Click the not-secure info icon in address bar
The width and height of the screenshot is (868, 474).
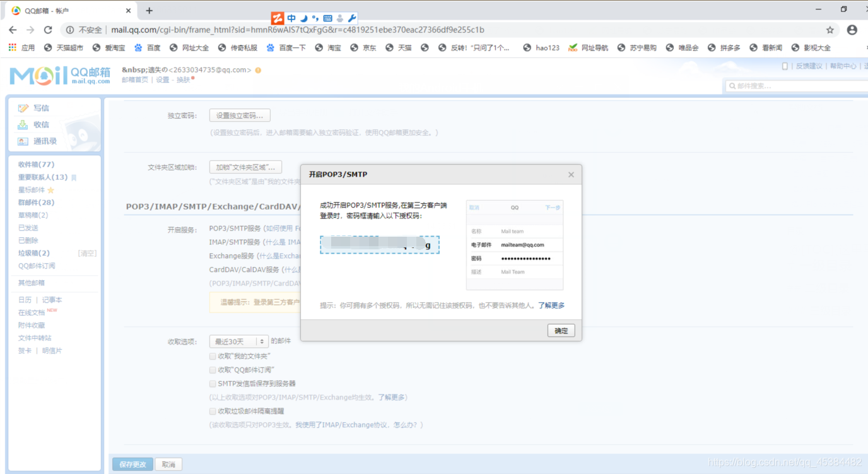[x=69, y=30]
